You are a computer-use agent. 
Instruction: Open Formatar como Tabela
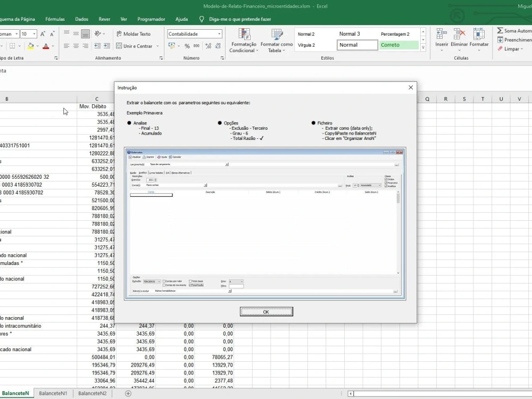(x=277, y=41)
